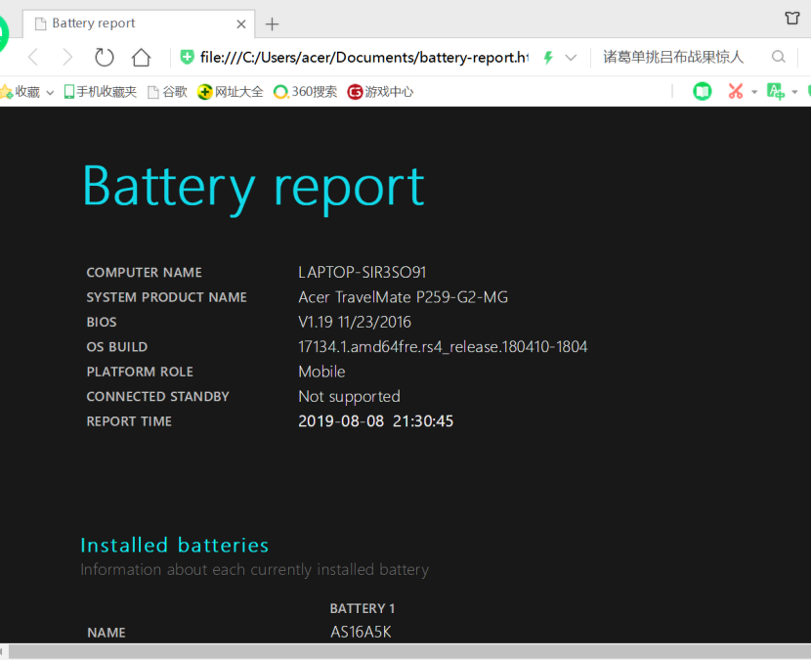Close the Battery report tab
The width and height of the screenshot is (812, 660).
[x=241, y=23]
